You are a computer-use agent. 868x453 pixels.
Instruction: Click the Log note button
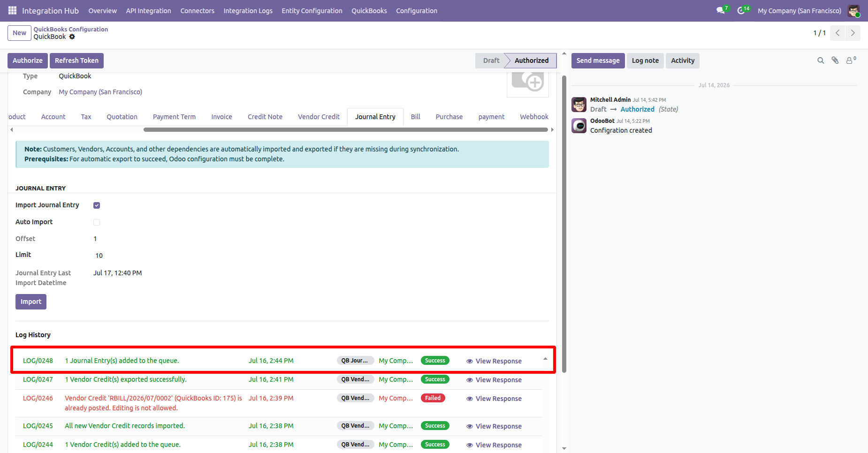645,60
